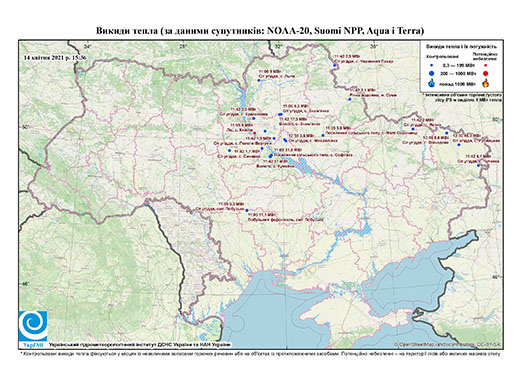520x368 pixels.
Task: Click legend range '0,3 — 199 МВт'
Action: [458, 66]
